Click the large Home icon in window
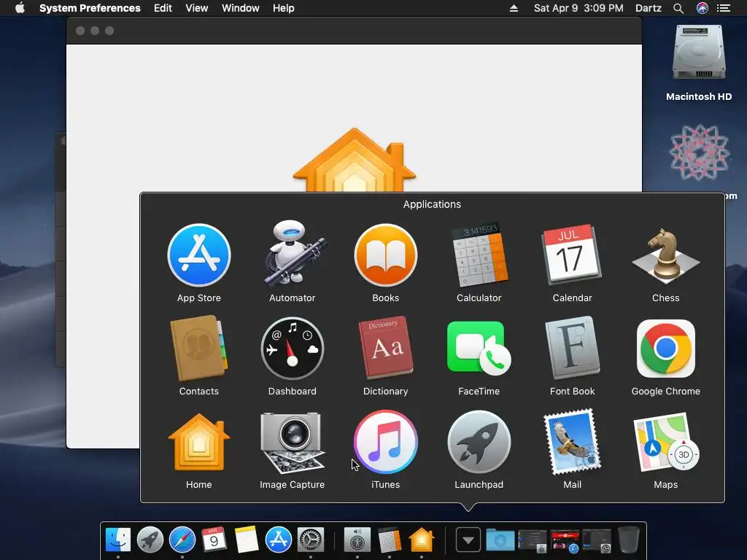The width and height of the screenshot is (747, 560). point(355,160)
